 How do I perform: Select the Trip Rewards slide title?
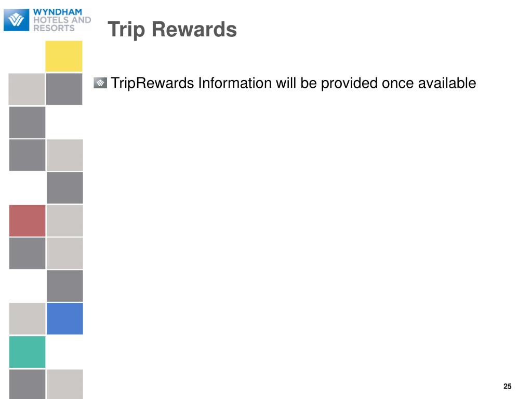point(172,29)
